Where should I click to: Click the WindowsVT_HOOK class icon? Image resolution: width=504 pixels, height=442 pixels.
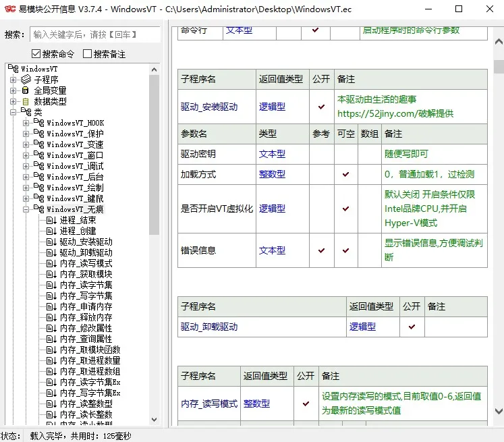tap(38, 123)
